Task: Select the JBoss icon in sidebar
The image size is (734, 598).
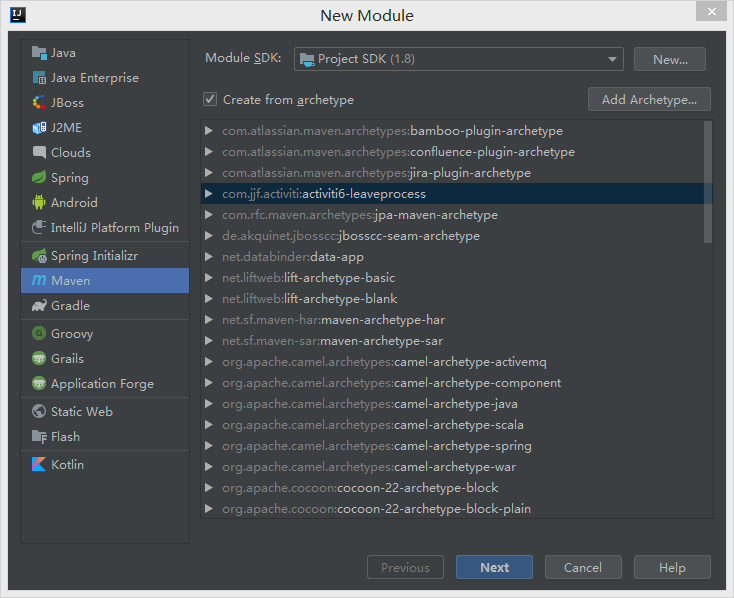Action: pos(39,103)
